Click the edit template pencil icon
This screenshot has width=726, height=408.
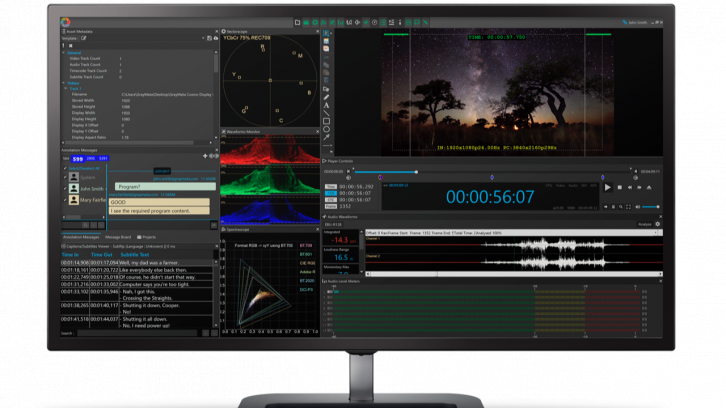click(84, 38)
